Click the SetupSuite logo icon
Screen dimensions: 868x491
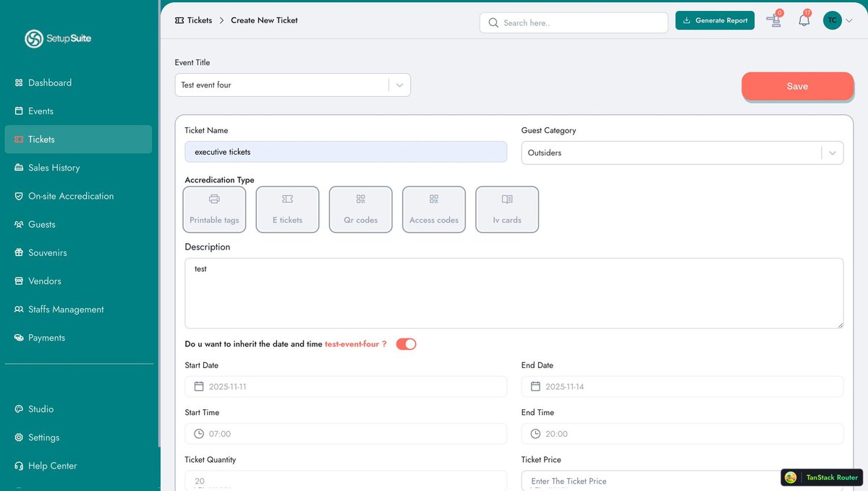coord(33,39)
